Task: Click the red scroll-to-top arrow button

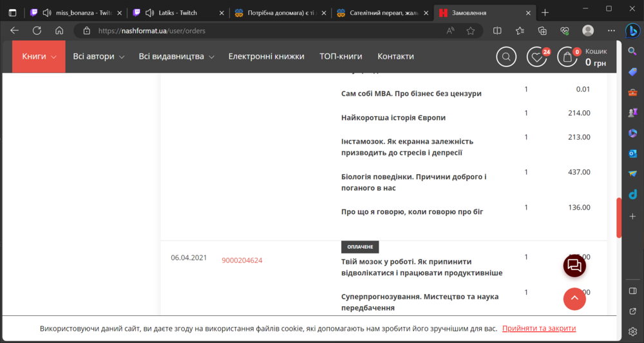Action: (574, 299)
